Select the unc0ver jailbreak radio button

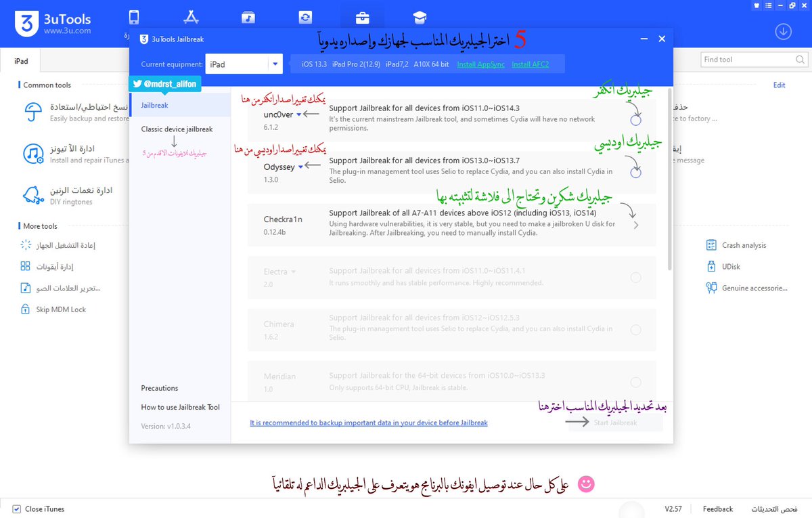point(635,120)
